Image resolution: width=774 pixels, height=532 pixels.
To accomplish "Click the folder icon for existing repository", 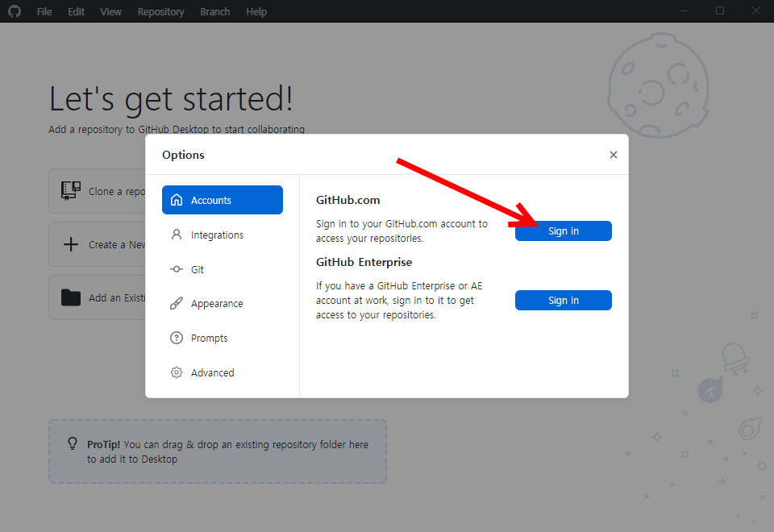I will pyautogui.click(x=71, y=297).
